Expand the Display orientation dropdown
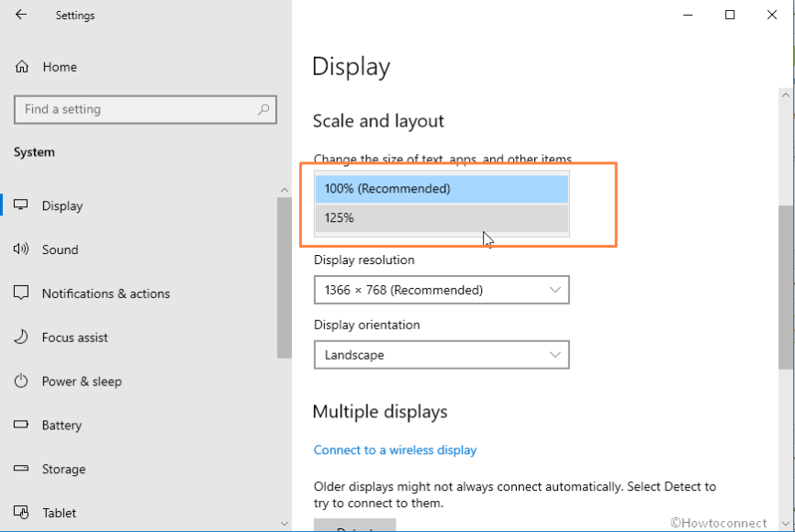Screen dimensions: 795x532 click(442, 355)
